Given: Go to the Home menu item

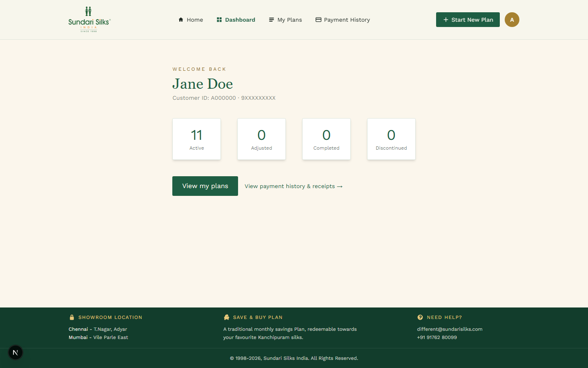Looking at the screenshot, I should 191,20.
